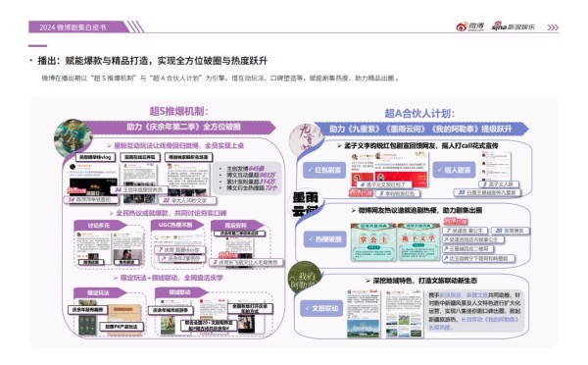Click the Weibo logo in the header
The image size is (588, 365).
coord(469,26)
